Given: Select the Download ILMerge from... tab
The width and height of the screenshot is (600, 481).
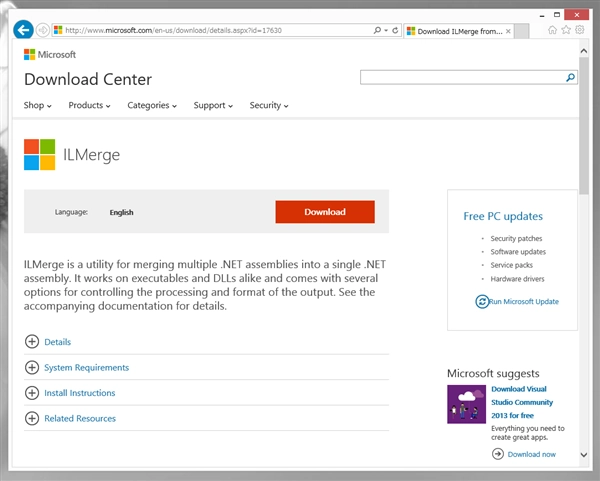Looking at the screenshot, I should (x=459, y=31).
